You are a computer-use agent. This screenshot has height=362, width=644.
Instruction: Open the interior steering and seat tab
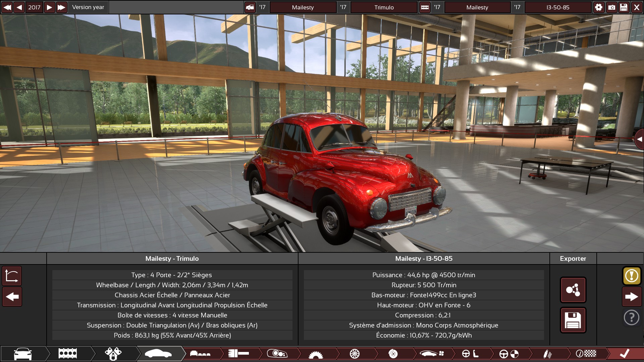(470, 354)
